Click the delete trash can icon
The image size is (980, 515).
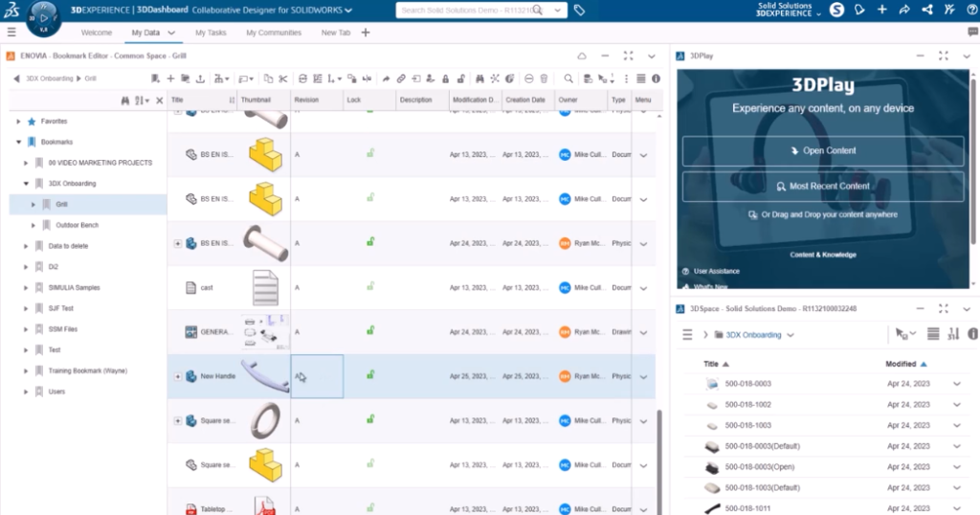[x=544, y=78]
